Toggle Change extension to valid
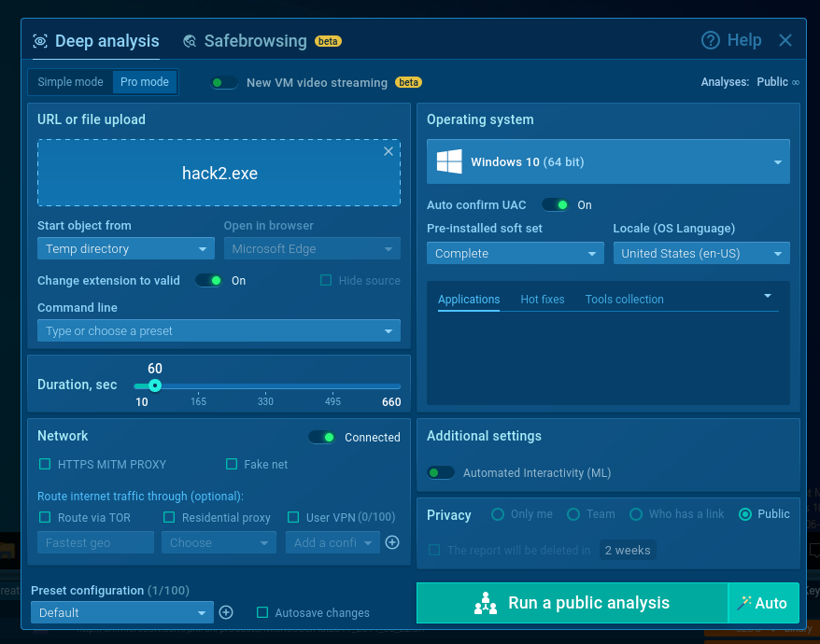Viewport: 820px width, 644px height. [208, 281]
